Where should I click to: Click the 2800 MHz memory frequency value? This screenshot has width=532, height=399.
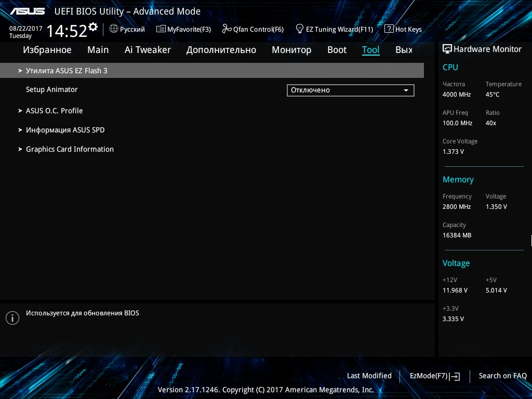(x=457, y=207)
